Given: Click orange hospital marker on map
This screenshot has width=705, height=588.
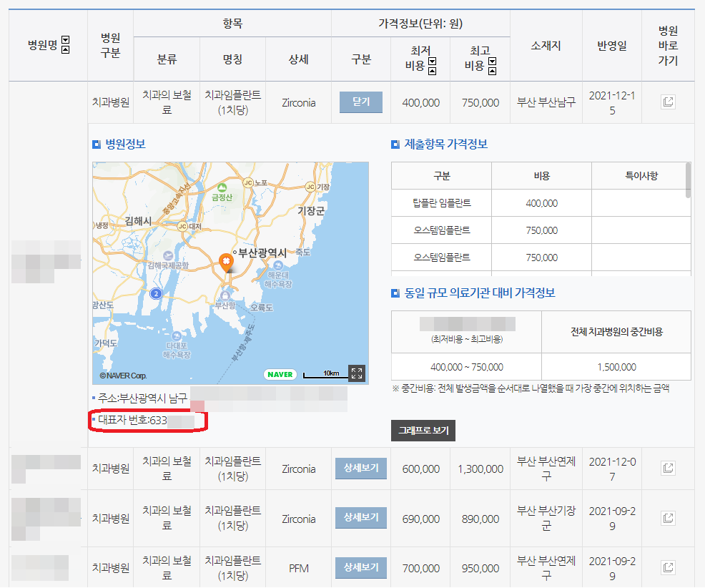Looking at the screenshot, I should (226, 263).
